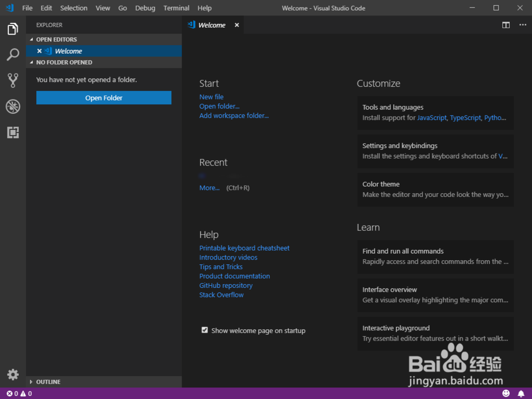Click the errors count in status bar
Image resolution: width=532 pixels, height=399 pixels.
[x=12, y=394]
